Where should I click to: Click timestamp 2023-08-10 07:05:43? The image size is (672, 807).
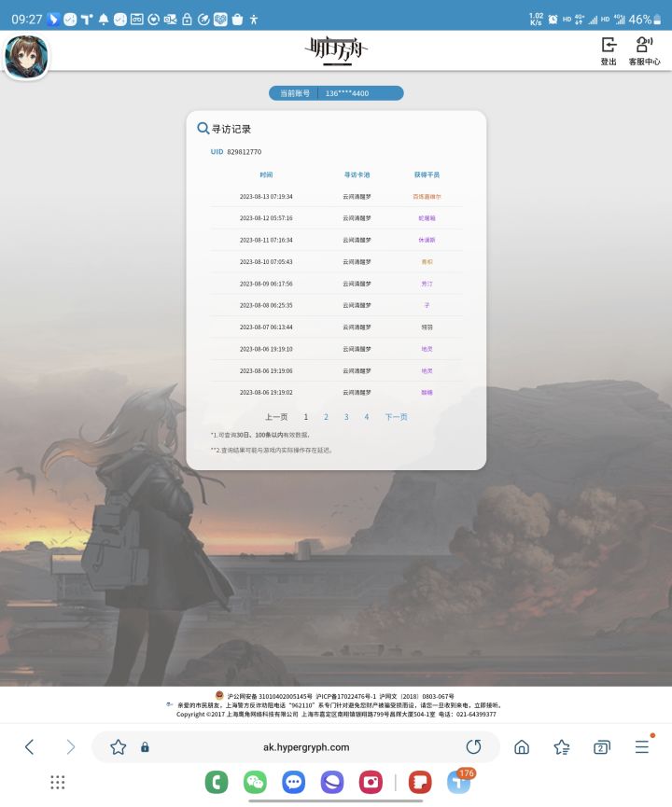pos(266,262)
